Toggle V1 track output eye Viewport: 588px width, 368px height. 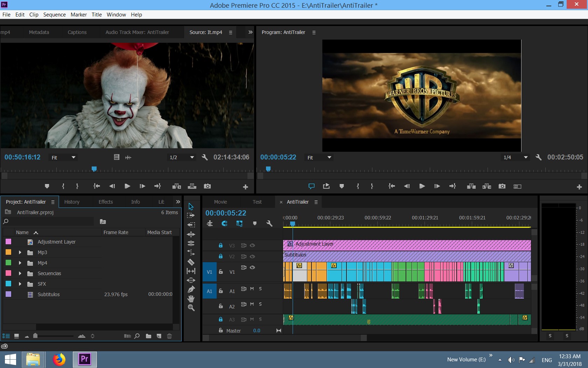click(x=252, y=267)
